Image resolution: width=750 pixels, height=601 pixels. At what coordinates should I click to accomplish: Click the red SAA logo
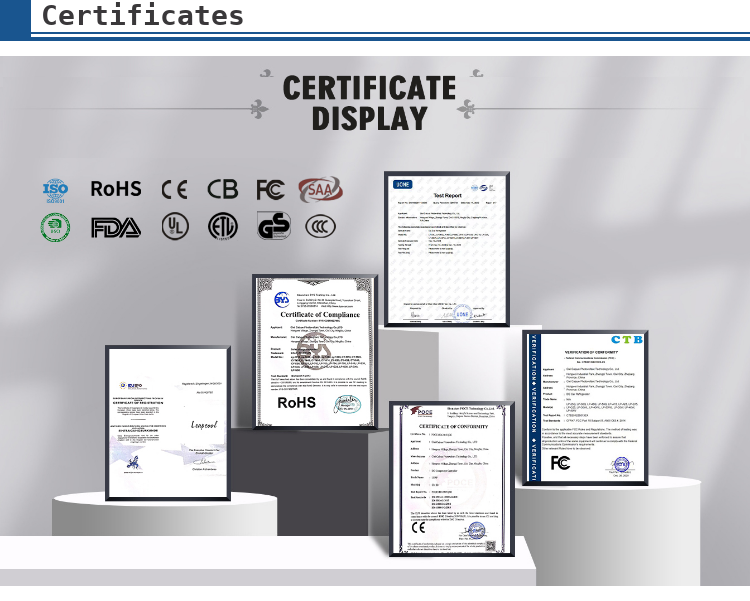(x=320, y=189)
